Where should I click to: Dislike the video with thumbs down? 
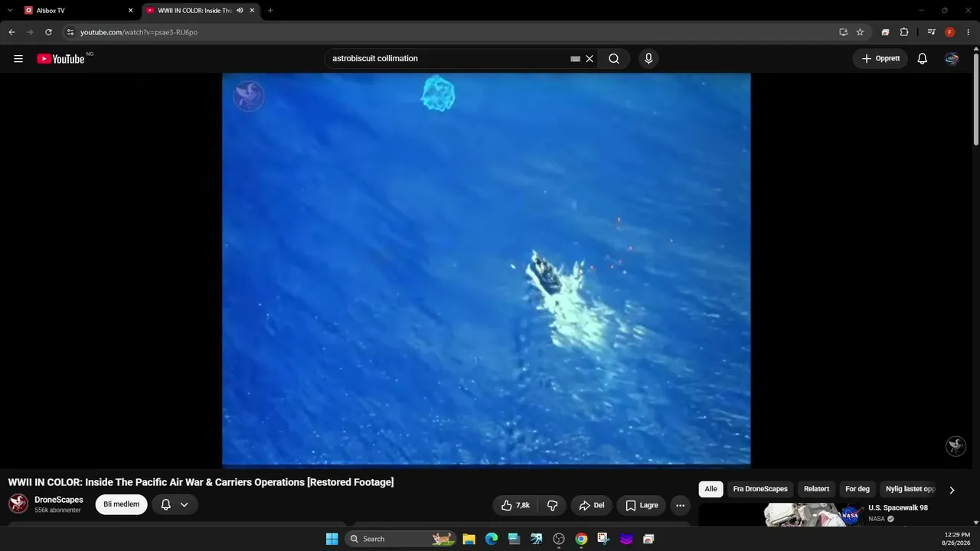552,505
